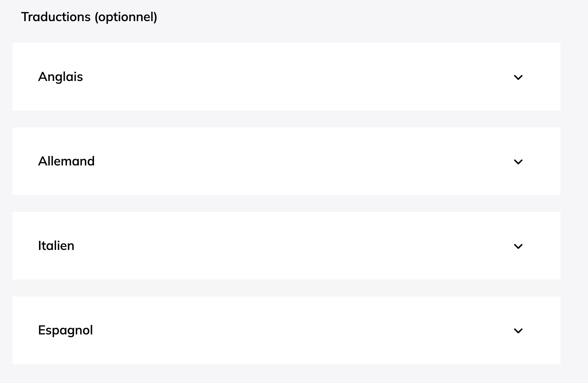Expand the Allemand translation section

pos(286,161)
